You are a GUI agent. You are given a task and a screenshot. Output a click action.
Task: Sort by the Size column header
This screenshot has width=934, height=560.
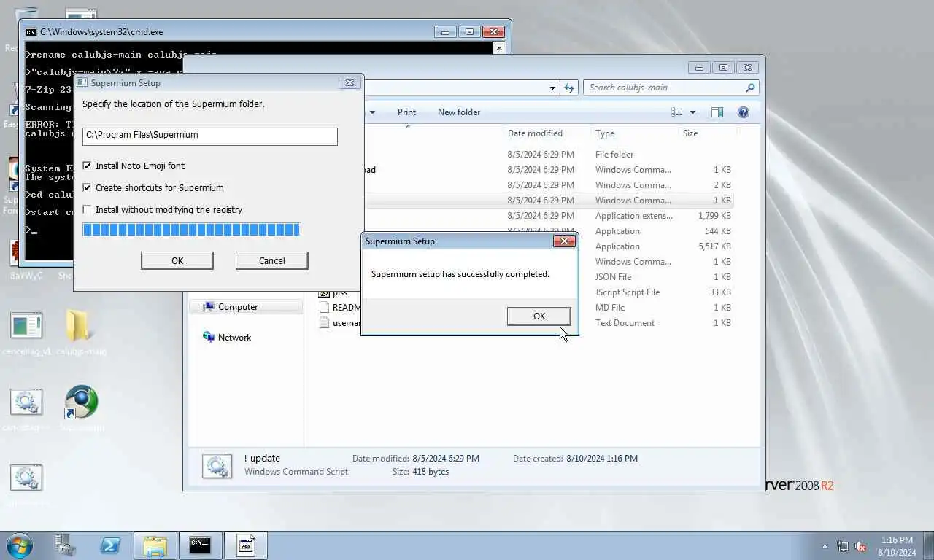(690, 133)
